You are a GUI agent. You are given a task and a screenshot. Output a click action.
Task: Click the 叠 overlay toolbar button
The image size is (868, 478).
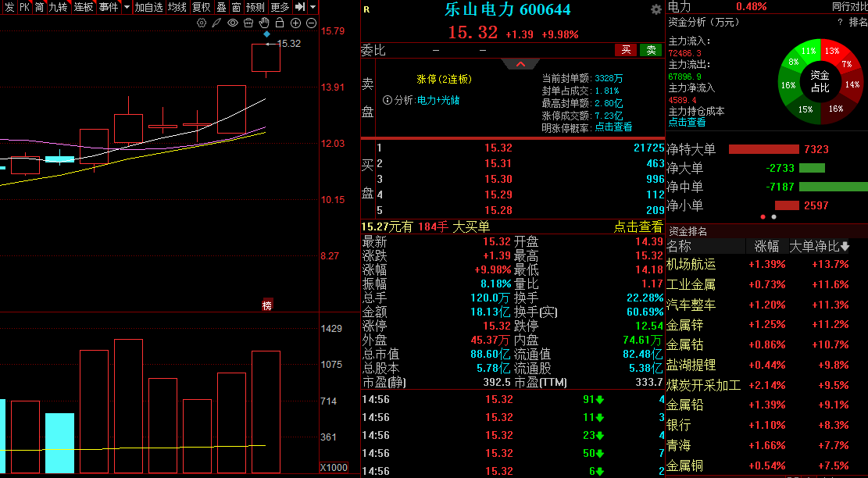pos(221,7)
